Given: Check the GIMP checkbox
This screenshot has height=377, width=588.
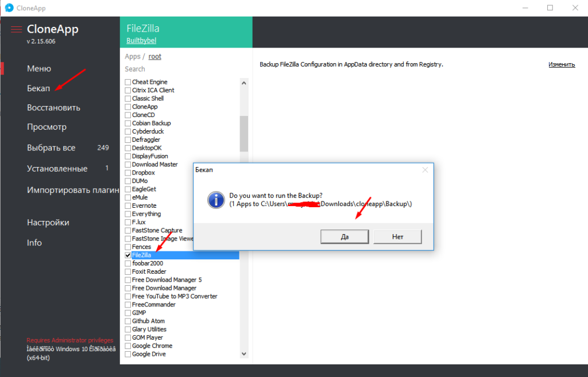Looking at the screenshot, I should (x=128, y=313).
